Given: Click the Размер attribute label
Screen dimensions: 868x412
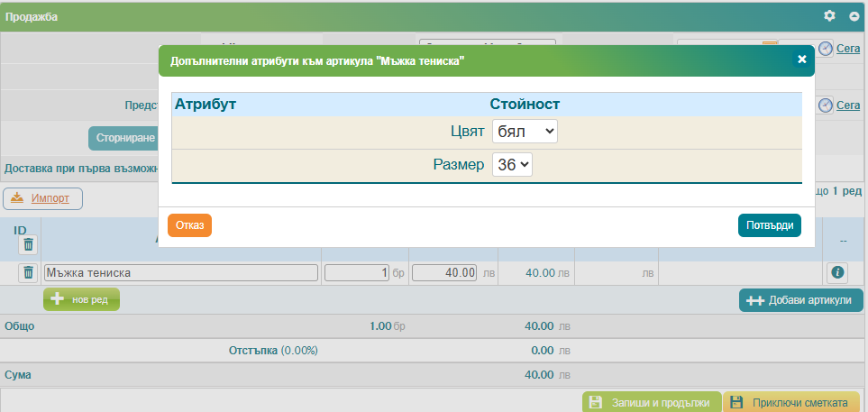Looking at the screenshot, I should (459, 164).
